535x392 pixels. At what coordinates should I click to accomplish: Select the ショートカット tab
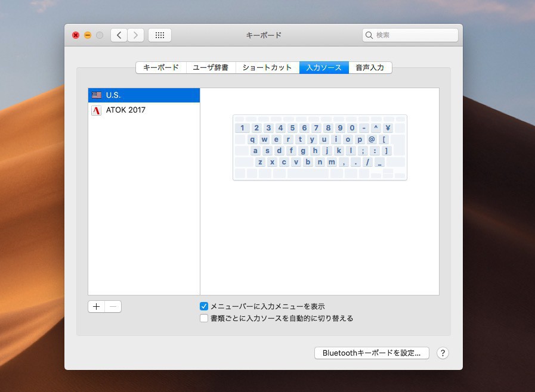pyautogui.click(x=267, y=67)
